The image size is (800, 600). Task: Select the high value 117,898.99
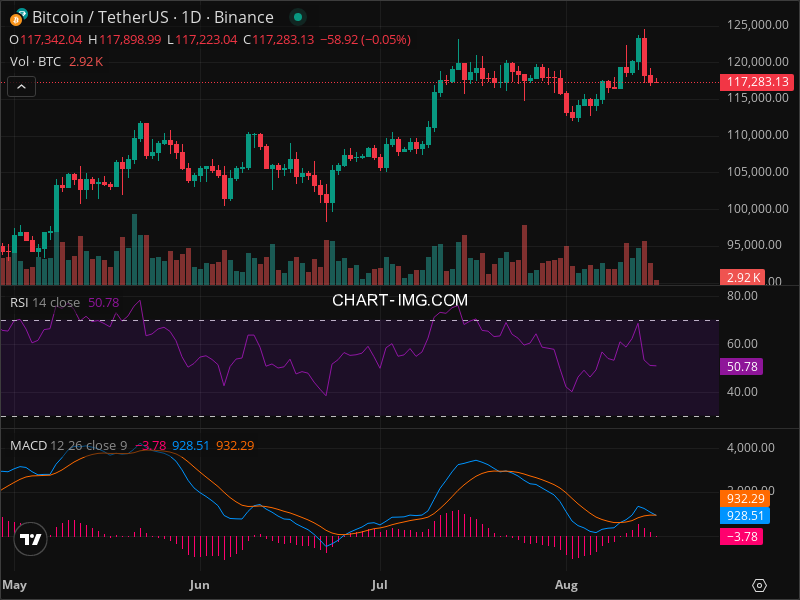(x=130, y=40)
